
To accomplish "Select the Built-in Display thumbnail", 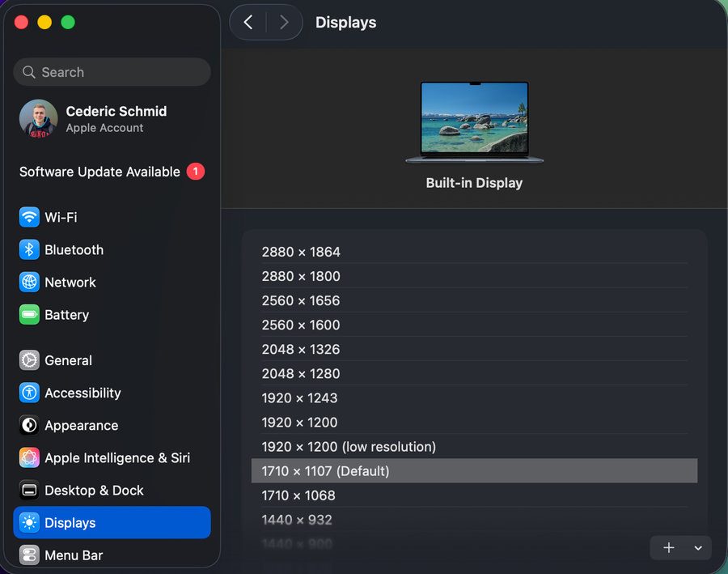I will [474, 122].
